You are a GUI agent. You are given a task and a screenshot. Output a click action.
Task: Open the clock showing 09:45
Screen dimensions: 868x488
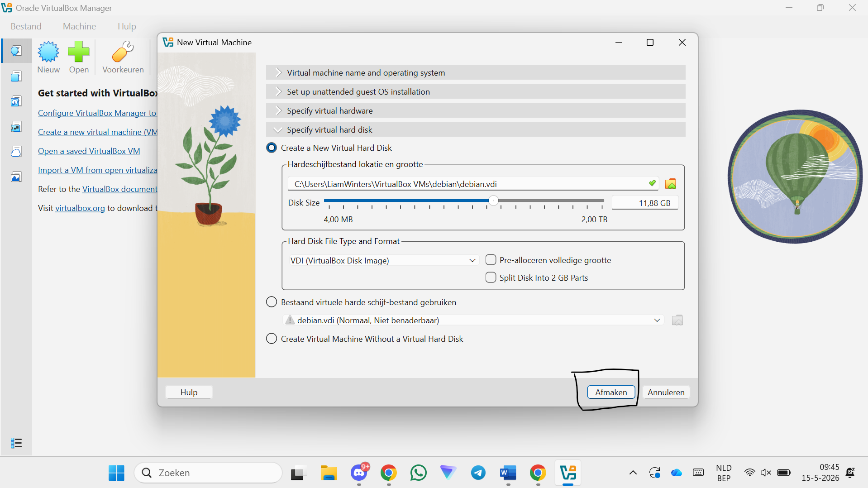820,473
